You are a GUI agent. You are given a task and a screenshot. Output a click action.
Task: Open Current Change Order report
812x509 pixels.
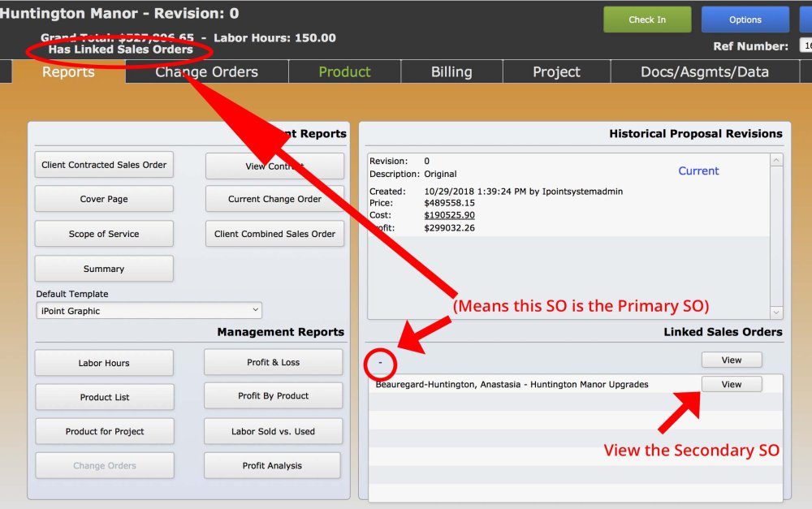click(274, 199)
